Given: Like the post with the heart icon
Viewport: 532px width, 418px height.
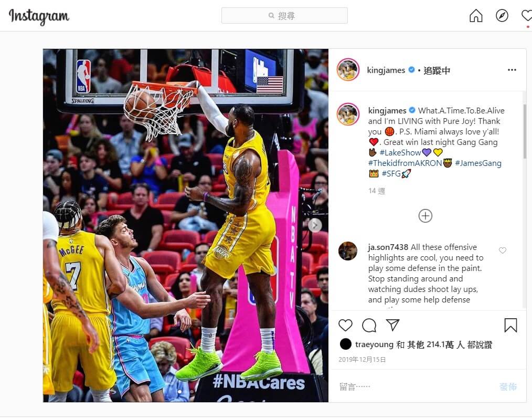Looking at the screenshot, I should [345, 325].
